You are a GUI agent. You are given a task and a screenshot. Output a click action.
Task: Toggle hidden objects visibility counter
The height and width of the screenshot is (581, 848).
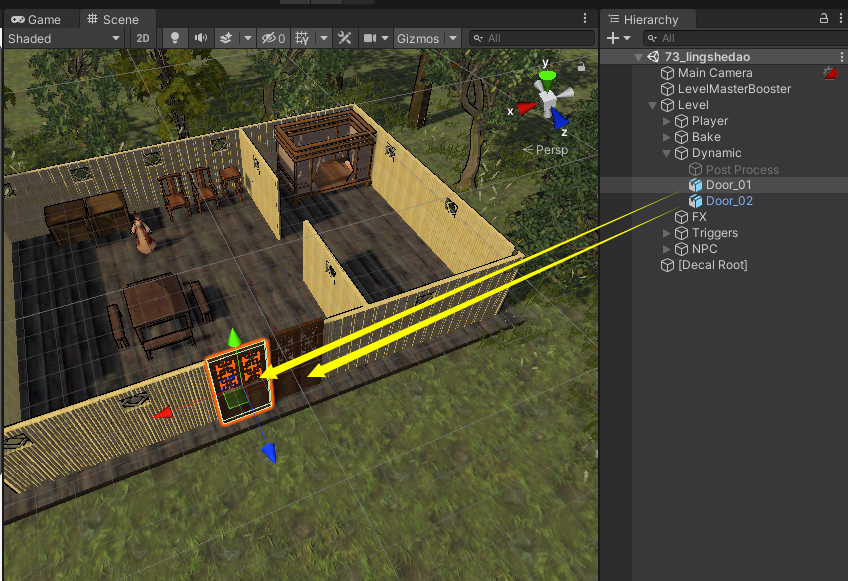(273, 38)
